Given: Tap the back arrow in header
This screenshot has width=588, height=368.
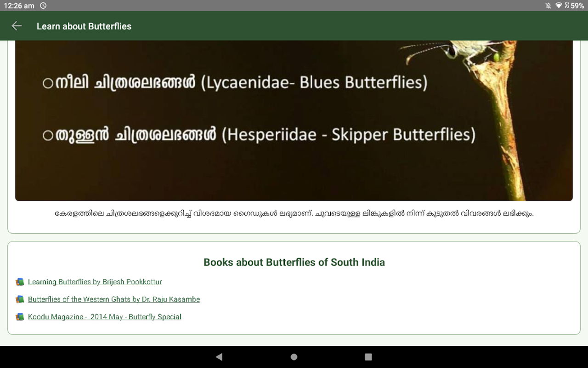Looking at the screenshot, I should pos(17,26).
